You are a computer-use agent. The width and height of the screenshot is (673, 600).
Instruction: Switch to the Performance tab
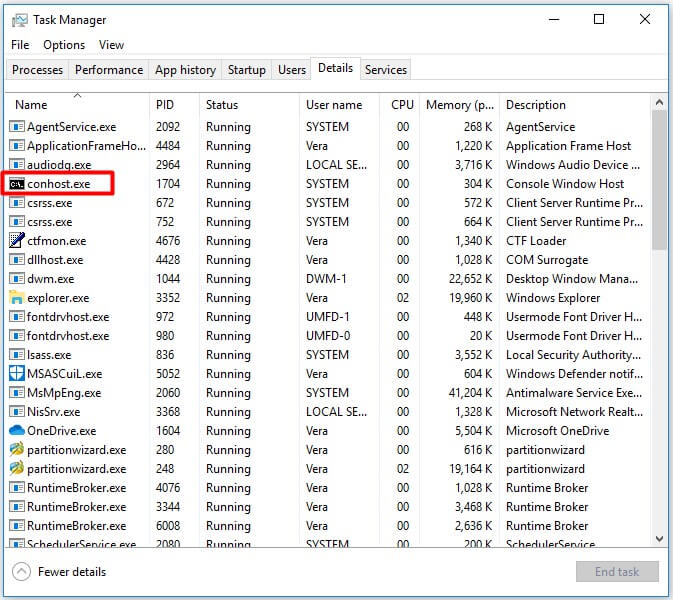click(x=109, y=70)
